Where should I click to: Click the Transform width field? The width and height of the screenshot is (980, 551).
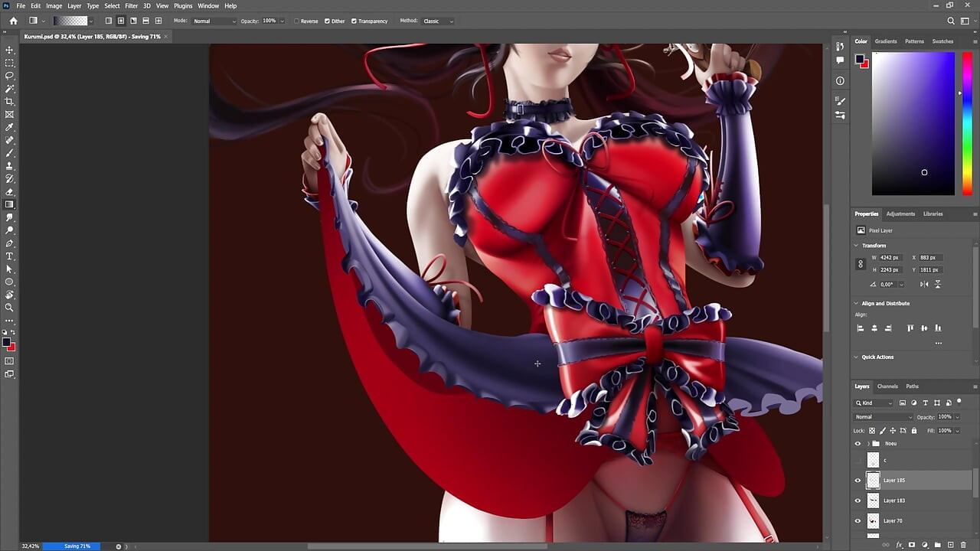pos(890,258)
